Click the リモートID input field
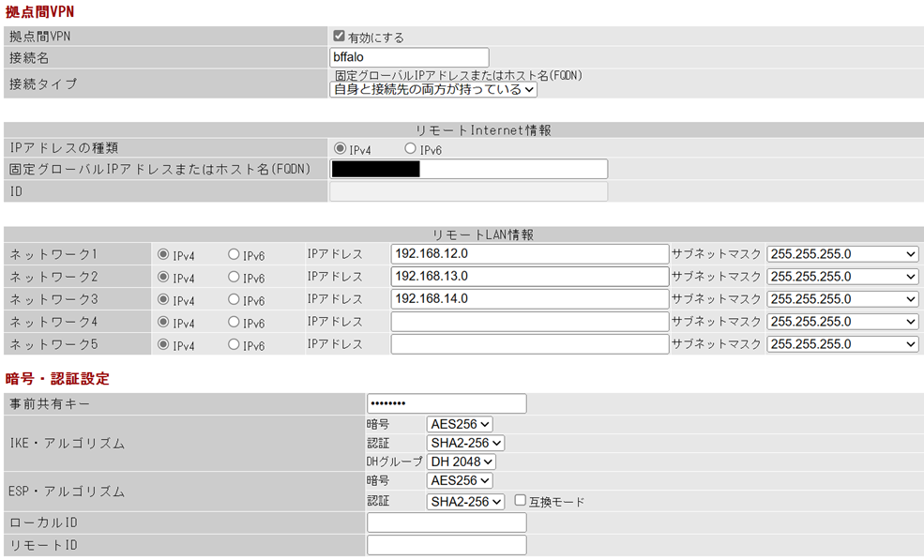This screenshot has width=924, height=560. pos(447,546)
